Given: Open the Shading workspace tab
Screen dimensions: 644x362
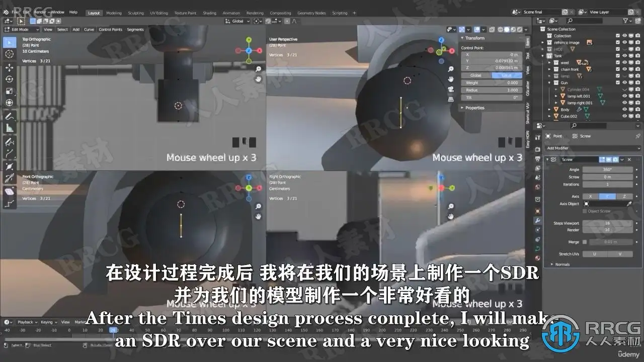Looking at the screenshot, I should point(209,13).
